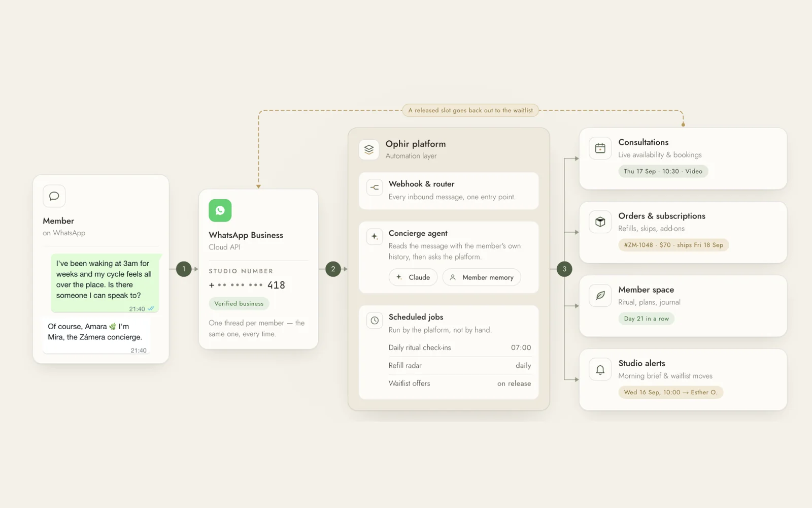
Task: Click the Member chat bubble icon
Action: point(54,196)
